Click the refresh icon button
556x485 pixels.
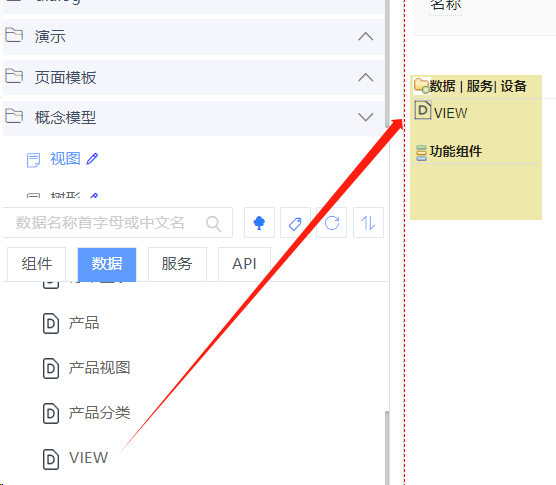coord(332,223)
